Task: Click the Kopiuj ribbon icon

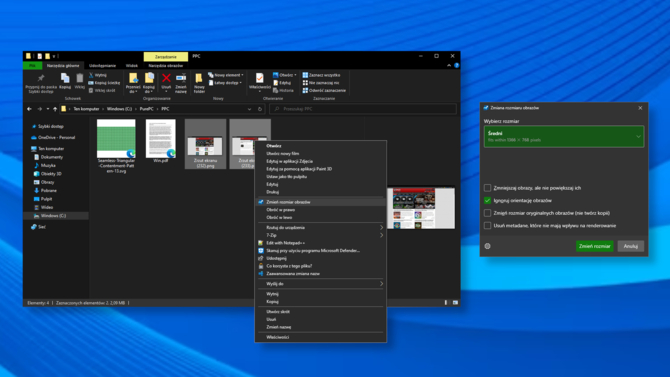Action: click(x=65, y=78)
